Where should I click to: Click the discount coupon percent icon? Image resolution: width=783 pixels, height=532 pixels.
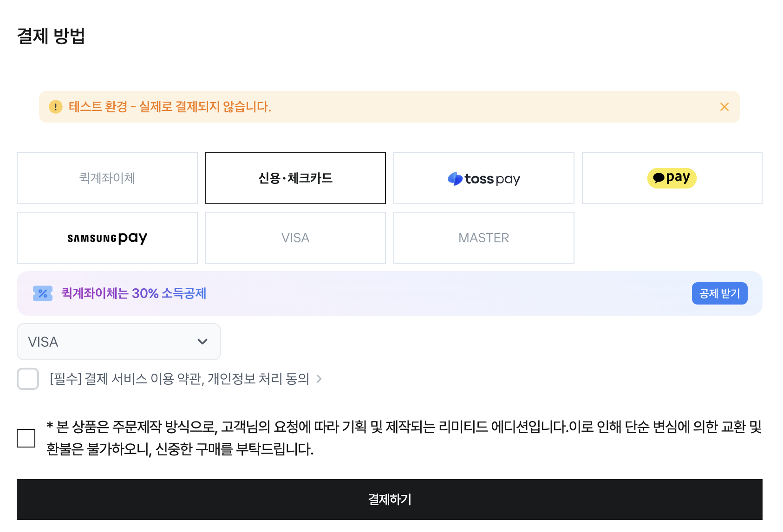coord(43,293)
